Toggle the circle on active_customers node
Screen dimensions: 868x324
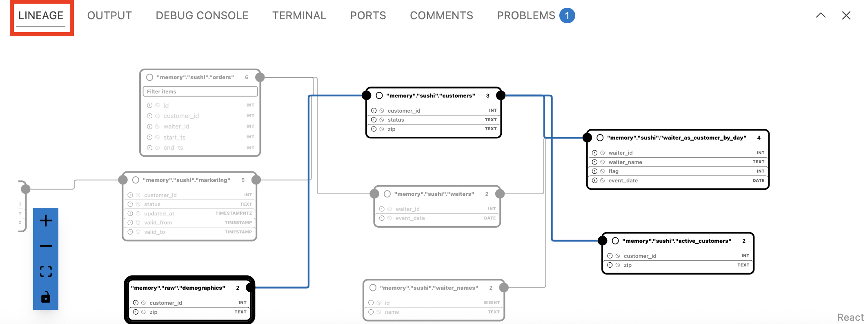615,241
